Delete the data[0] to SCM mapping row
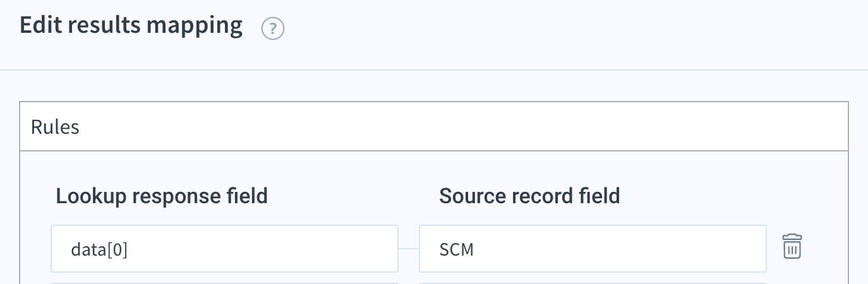This screenshot has width=868, height=284. pyautogui.click(x=792, y=246)
